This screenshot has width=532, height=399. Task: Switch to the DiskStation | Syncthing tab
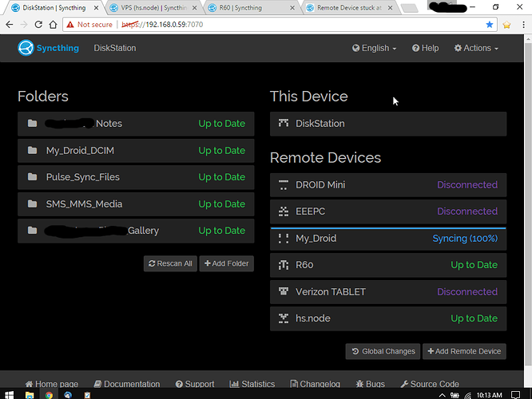54,7
